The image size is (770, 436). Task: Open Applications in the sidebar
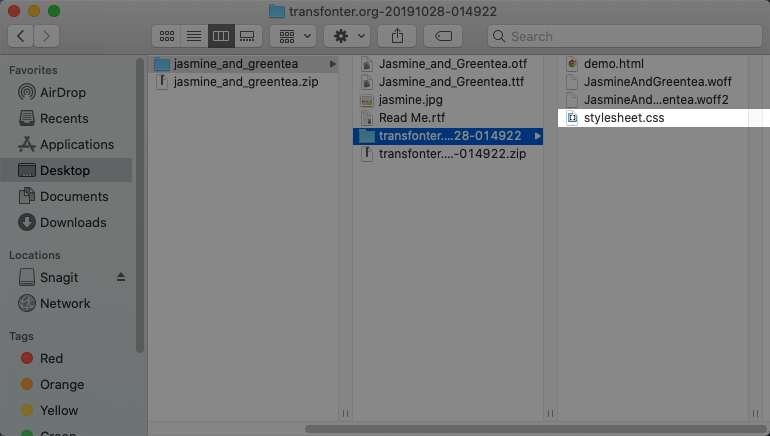point(66,144)
